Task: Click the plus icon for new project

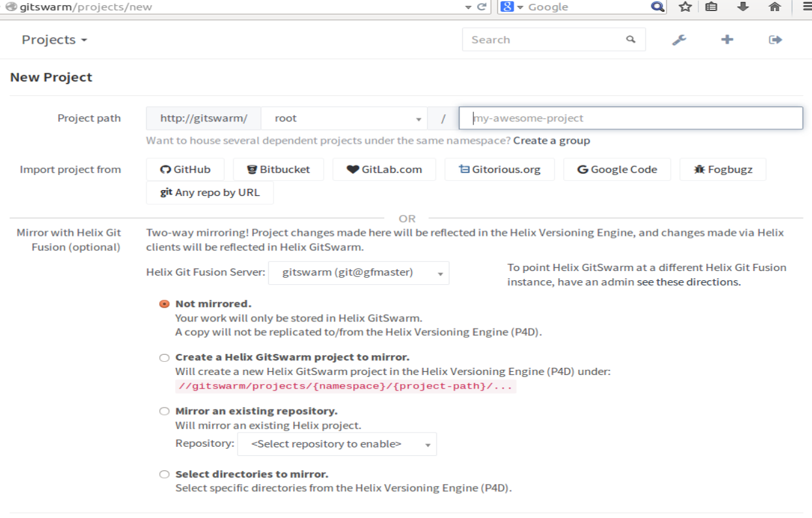Action: (727, 40)
